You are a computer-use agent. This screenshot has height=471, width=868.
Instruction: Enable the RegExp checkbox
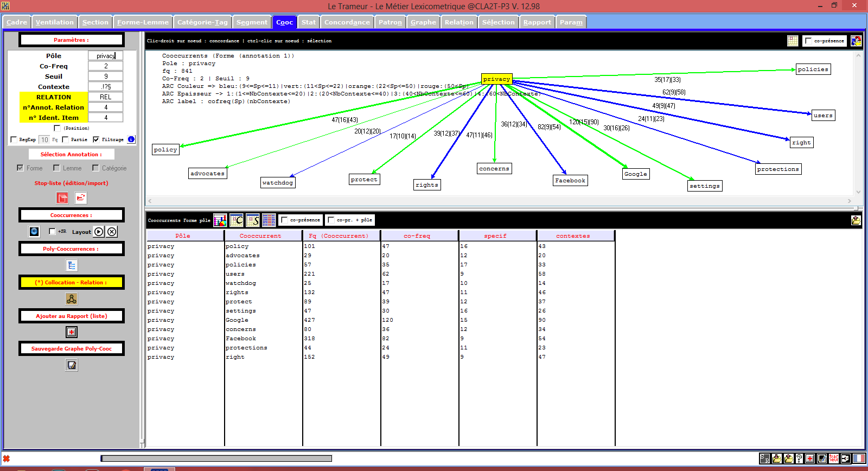pos(14,139)
